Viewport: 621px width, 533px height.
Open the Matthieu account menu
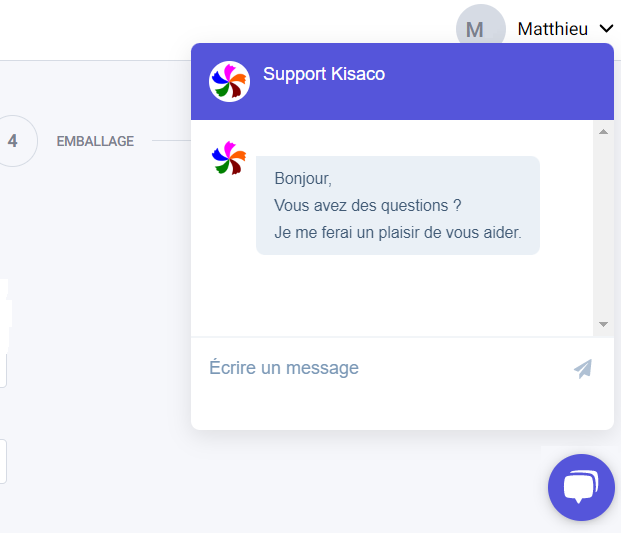click(x=552, y=29)
